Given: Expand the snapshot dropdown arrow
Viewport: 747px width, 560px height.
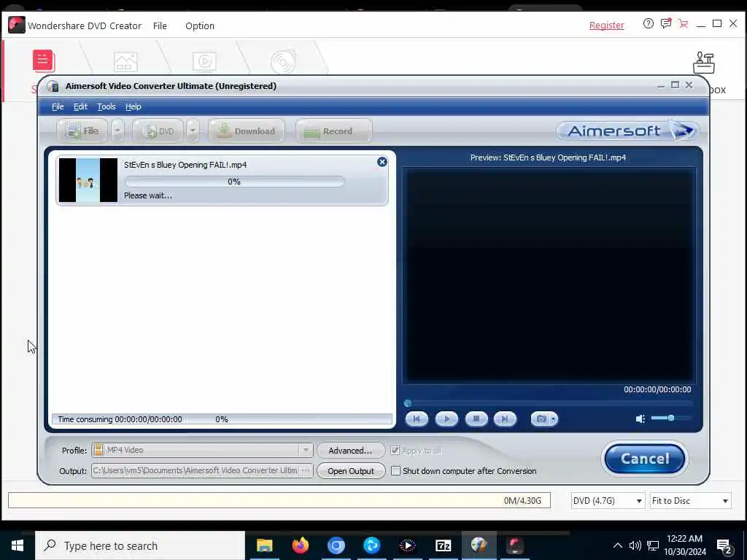Looking at the screenshot, I should (554, 419).
